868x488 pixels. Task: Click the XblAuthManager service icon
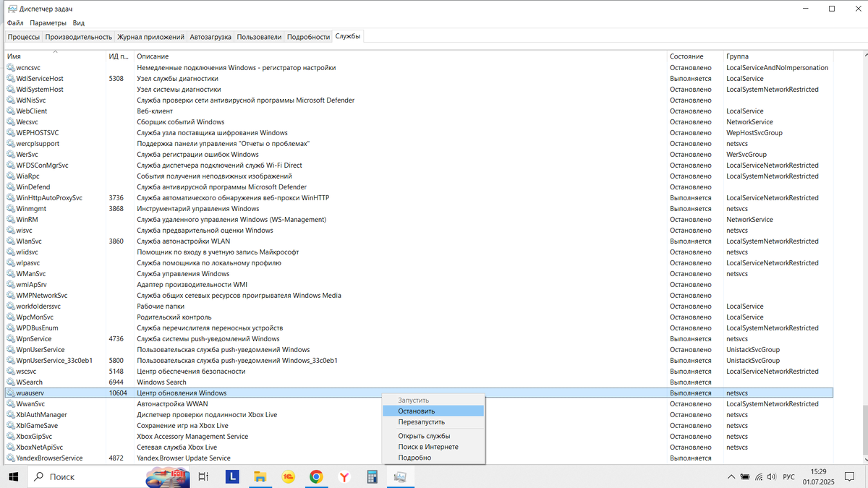10,415
